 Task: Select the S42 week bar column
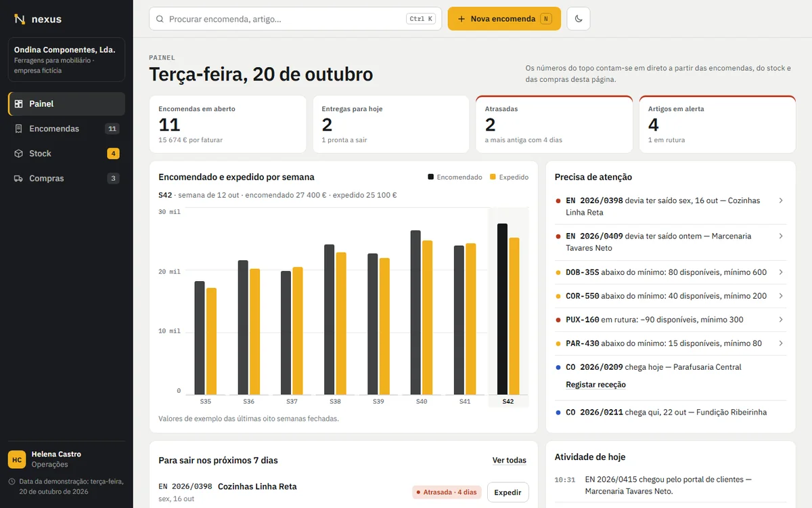[508, 308]
